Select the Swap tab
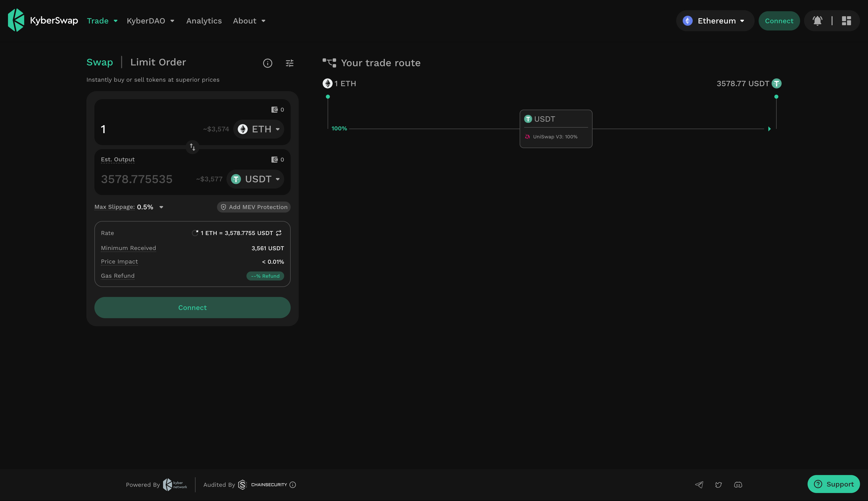 pos(100,62)
